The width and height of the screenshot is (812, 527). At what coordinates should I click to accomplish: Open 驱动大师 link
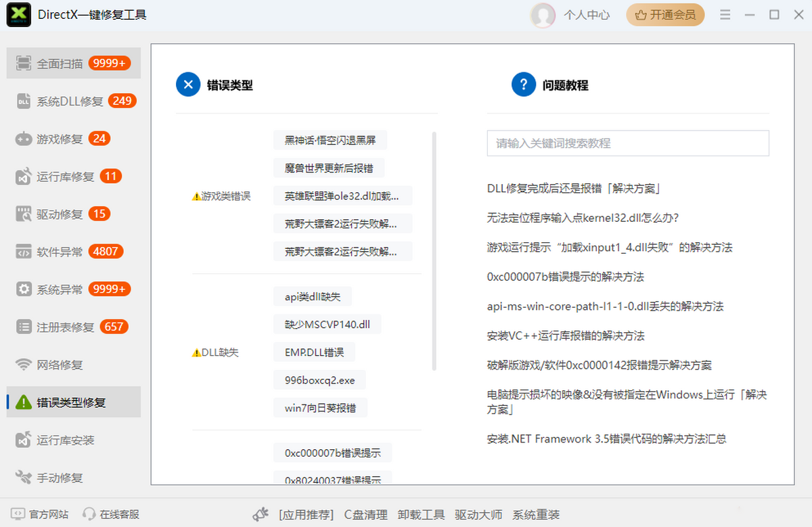[x=478, y=515]
